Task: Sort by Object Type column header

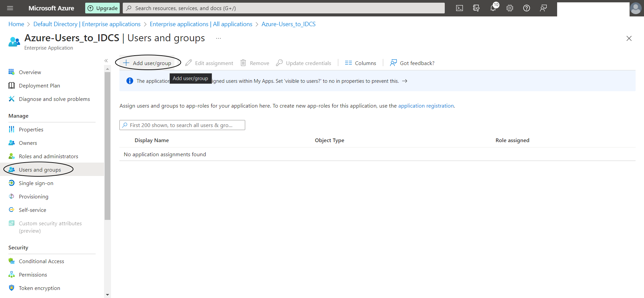Action: [x=329, y=140]
